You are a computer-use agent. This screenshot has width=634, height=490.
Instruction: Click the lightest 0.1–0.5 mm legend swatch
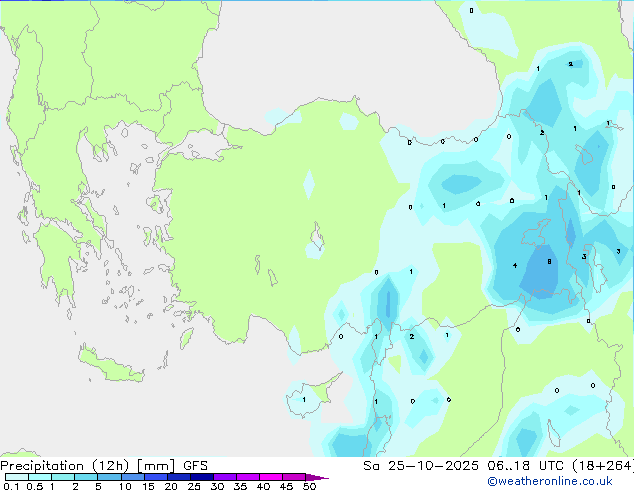coord(17,477)
